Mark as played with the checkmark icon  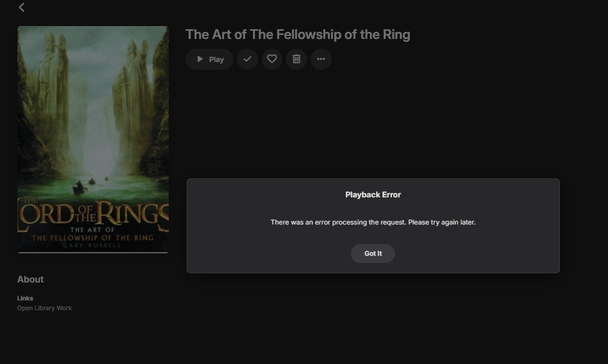pos(247,59)
